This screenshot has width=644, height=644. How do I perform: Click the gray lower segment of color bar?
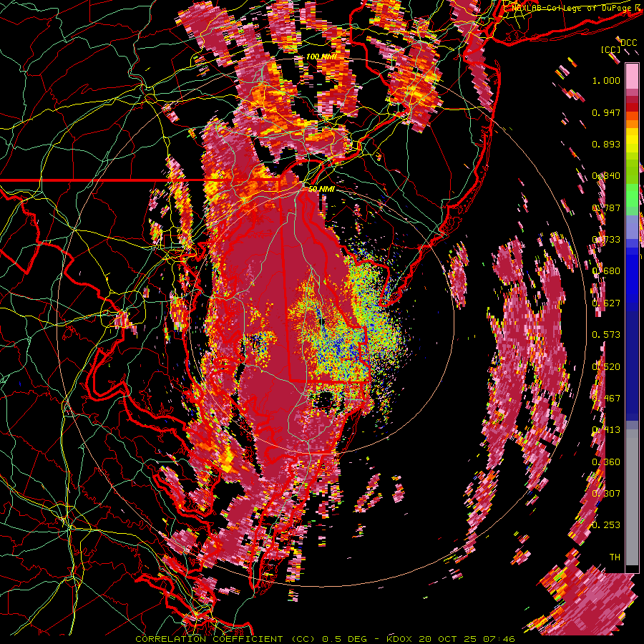click(632, 497)
